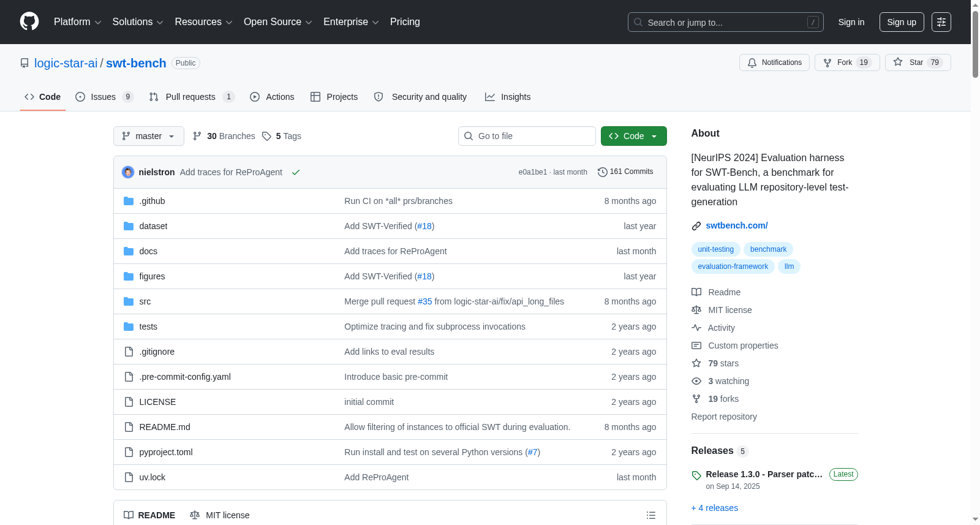
Task: Click the nielstron avatar image
Action: pyautogui.click(x=128, y=172)
